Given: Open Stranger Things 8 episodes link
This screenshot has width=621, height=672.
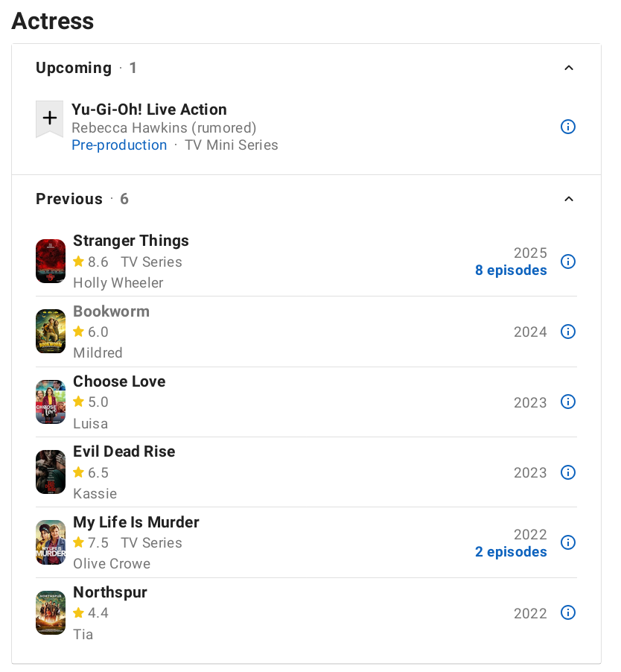Looking at the screenshot, I should pos(511,270).
